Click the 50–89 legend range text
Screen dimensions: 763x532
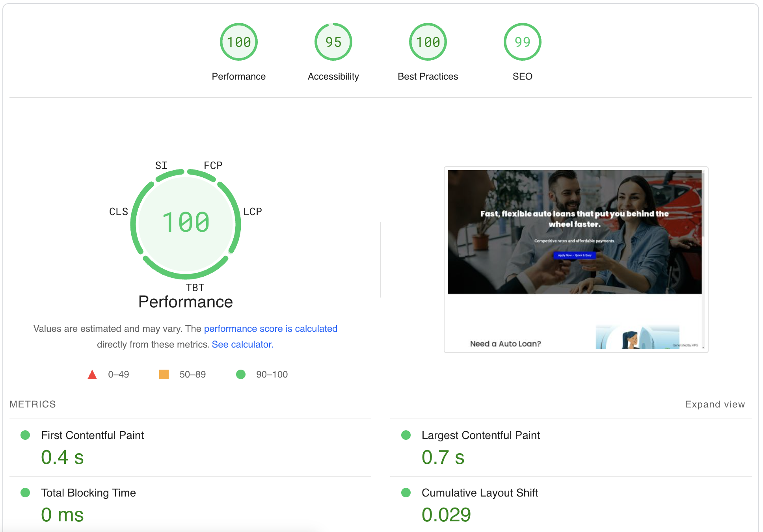point(193,374)
